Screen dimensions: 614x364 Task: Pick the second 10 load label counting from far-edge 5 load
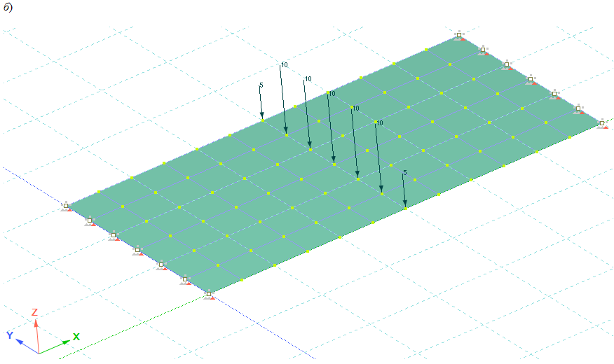point(308,79)
